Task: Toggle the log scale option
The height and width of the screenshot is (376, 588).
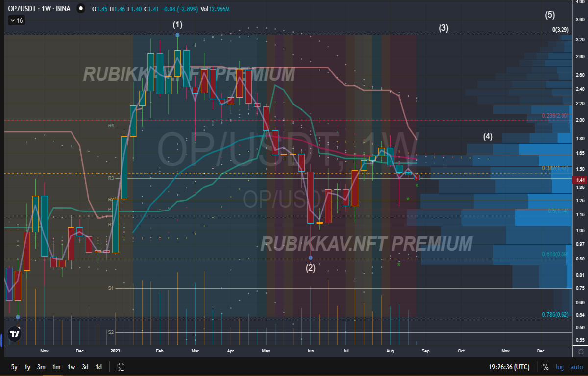Action: 560,367
